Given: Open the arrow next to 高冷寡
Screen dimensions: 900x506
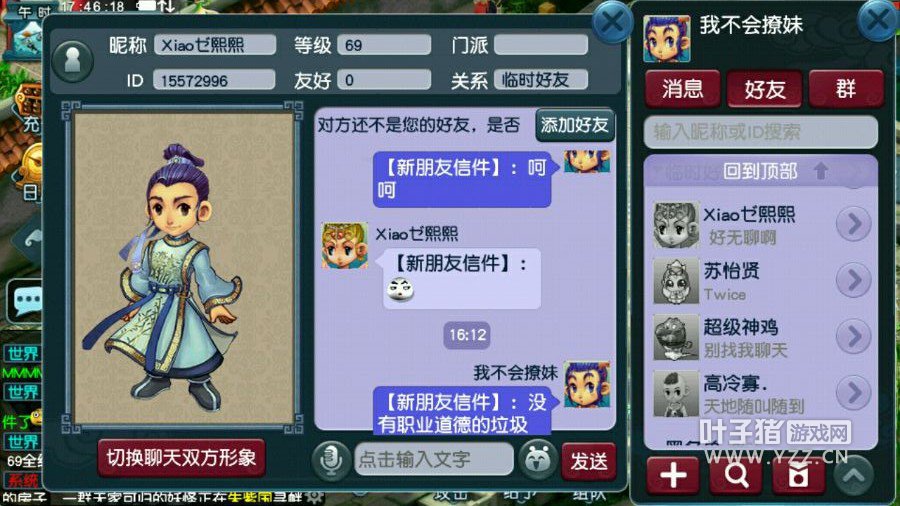Looking at the screenshot, I should [854, 392].
